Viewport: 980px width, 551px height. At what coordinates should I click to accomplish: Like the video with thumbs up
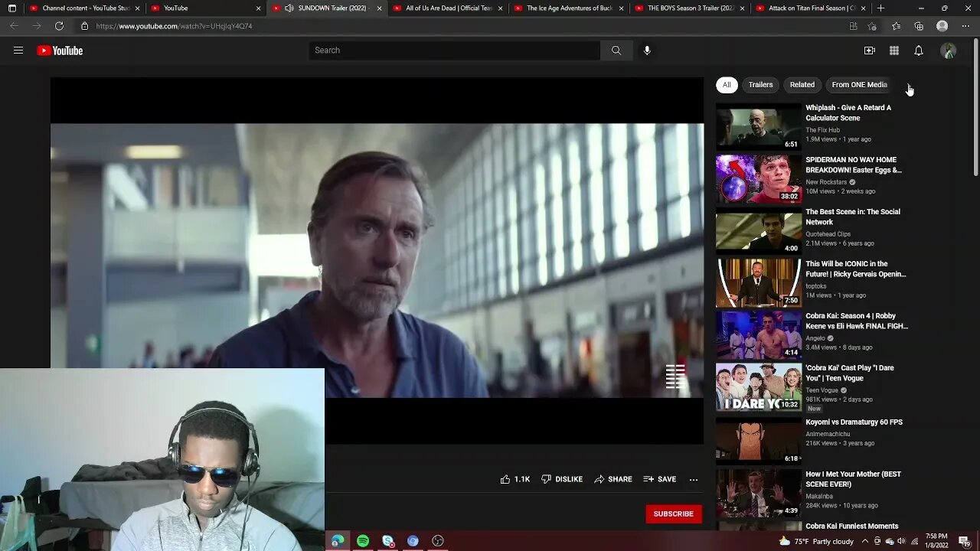[505, 479]
